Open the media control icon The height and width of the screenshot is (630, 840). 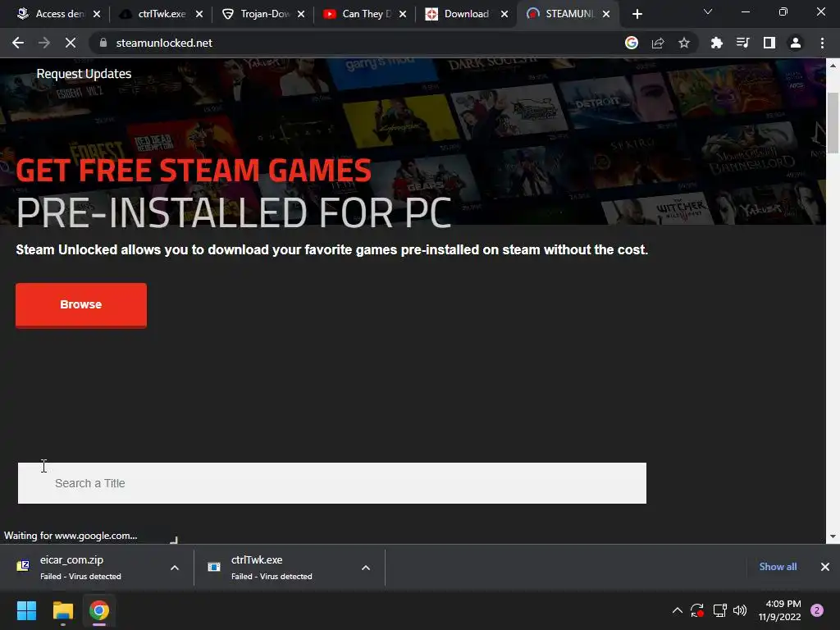click(743, 43)
